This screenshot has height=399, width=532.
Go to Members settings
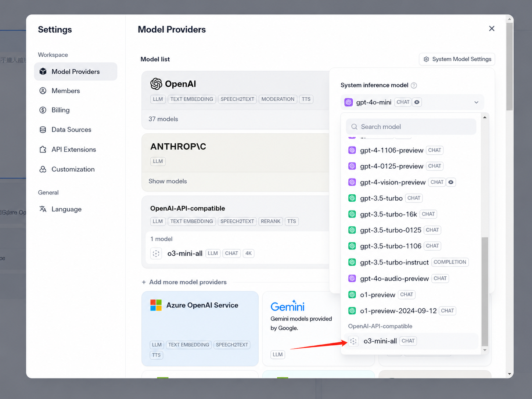click(x=65, y=91)
